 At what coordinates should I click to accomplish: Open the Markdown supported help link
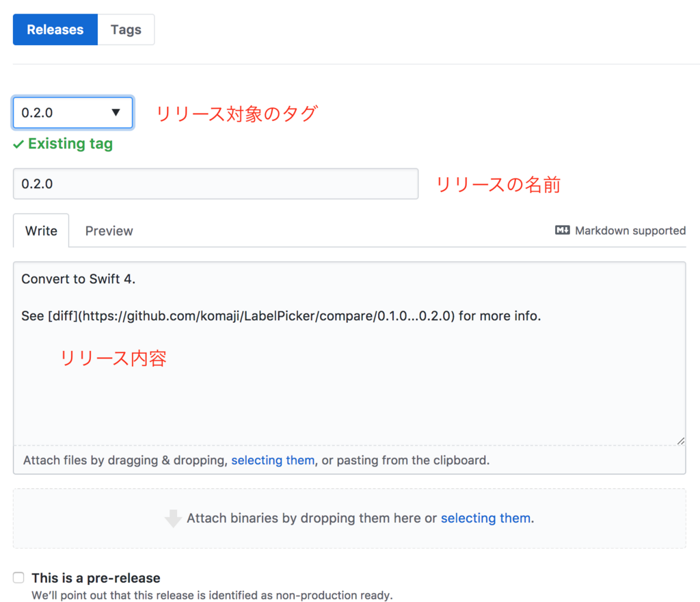tap(621, 231)
